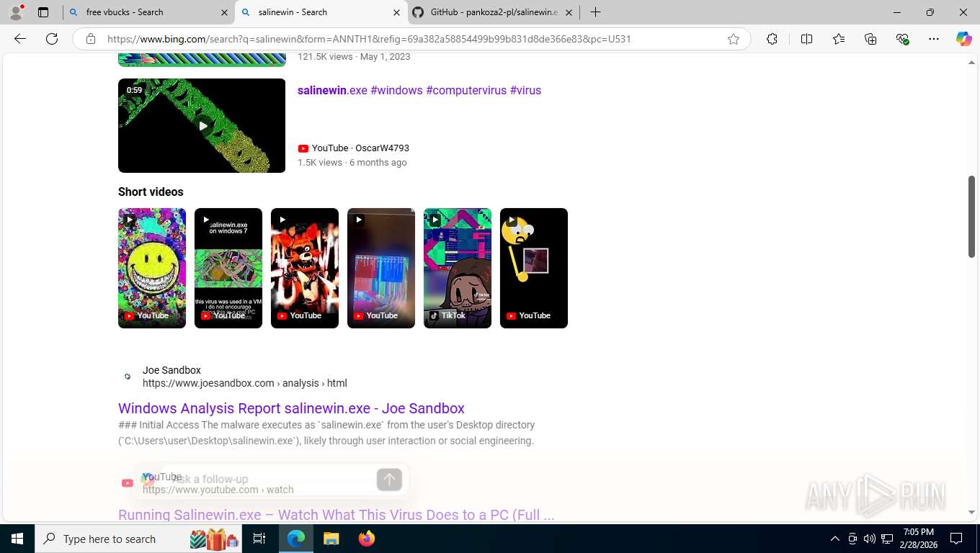Submit follow-up with the up arrow button

coord(389,480)
